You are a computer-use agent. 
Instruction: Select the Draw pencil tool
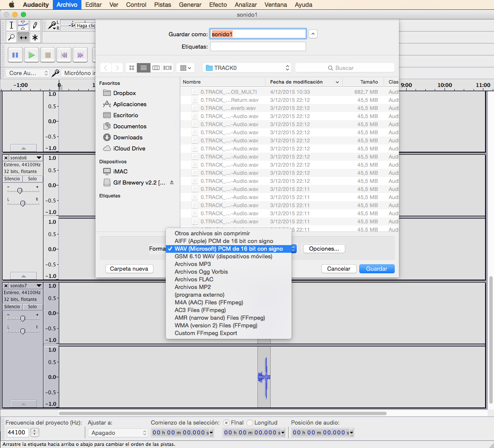[35, 26]
